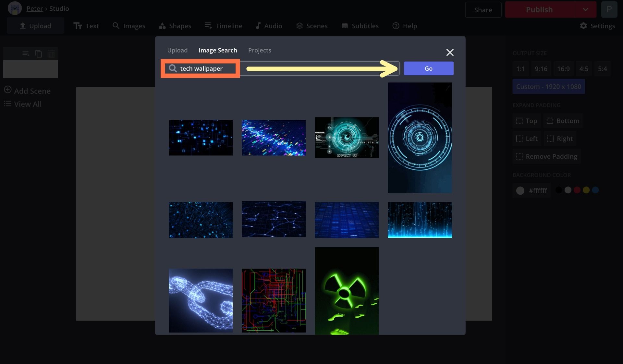
Task: Open the Shapes tool
Action: [x=175, y=26]
